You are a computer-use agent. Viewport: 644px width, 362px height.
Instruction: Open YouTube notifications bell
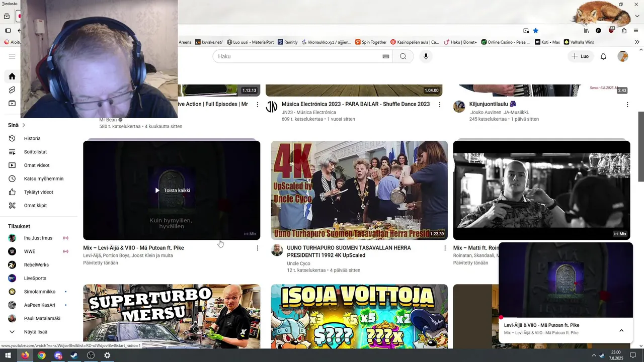coord(603,56)
